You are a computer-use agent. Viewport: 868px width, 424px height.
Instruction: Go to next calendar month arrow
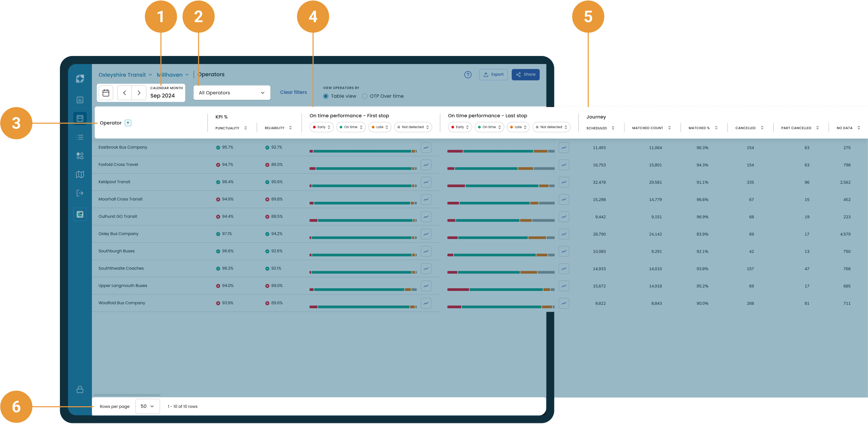139,93
